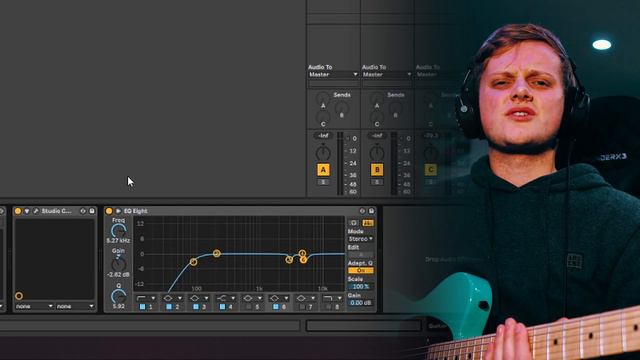Click the EQ Eight show/hide display triangle
The width and height of the screenshot is (640, 360).
tap(118, 211)
